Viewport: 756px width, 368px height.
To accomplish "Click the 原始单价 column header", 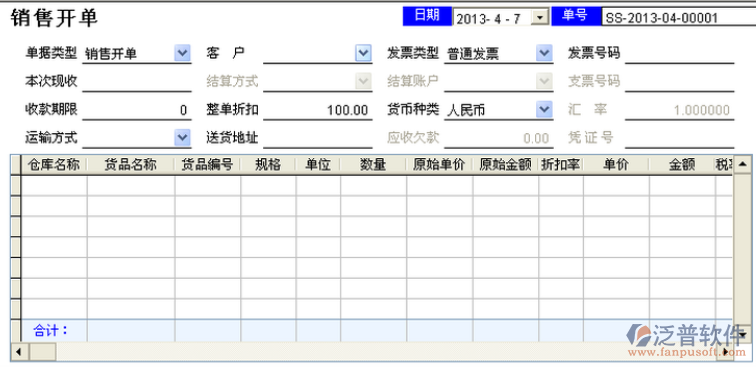I will coord(439,165).
